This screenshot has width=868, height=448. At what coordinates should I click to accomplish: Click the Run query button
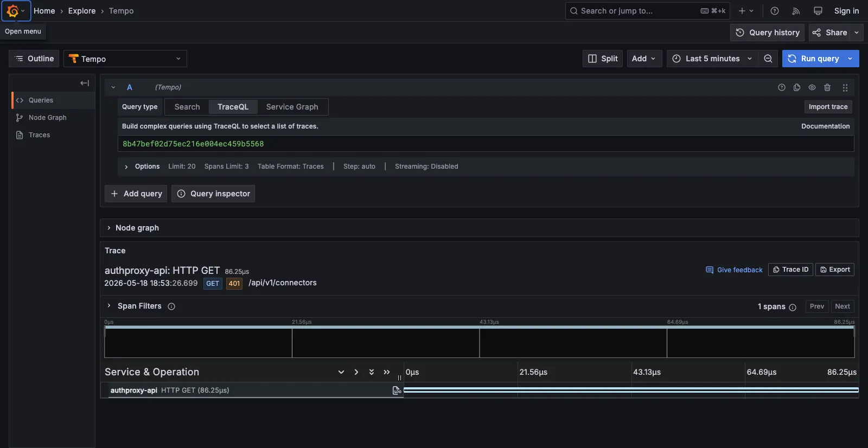(x=813, y=59)
